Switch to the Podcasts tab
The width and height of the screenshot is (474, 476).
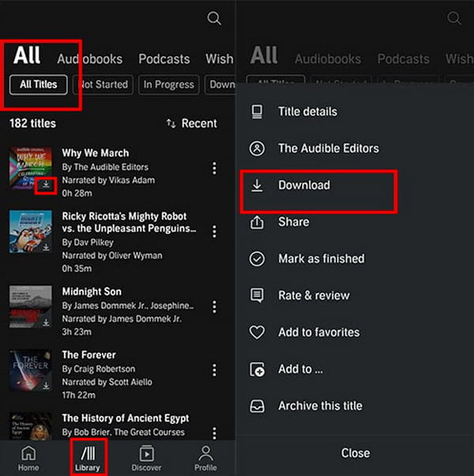coord(164,59)
